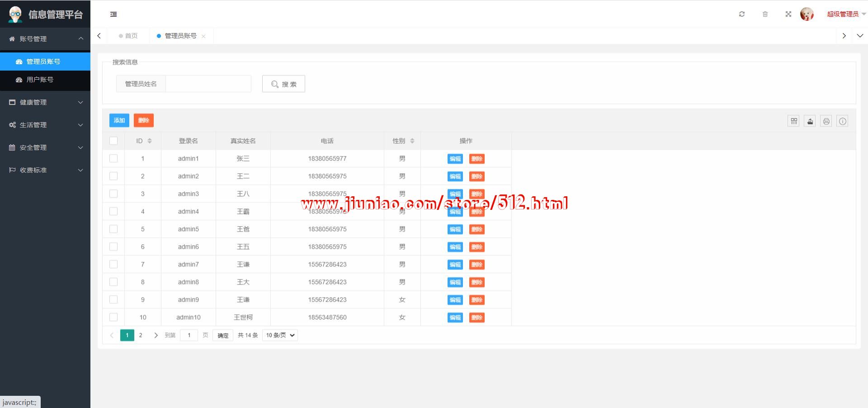The height and width of the screenshot is (408, 868).
Task: Switch to the 首页 tab
Action: (x=128, y=36)
